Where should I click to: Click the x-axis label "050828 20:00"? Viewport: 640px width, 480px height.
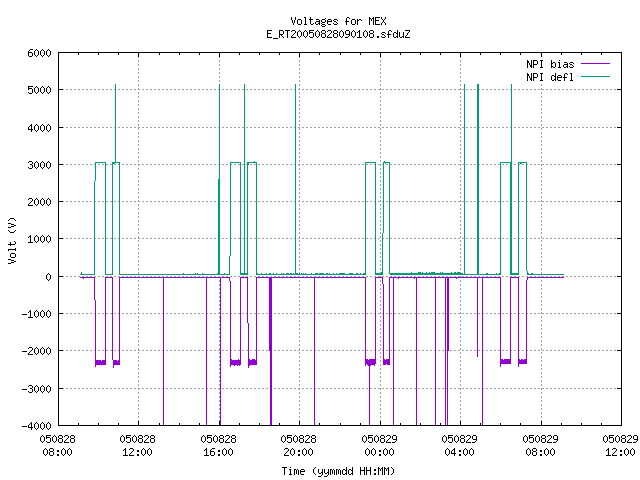pyautogui.click(x=298, y=446)
